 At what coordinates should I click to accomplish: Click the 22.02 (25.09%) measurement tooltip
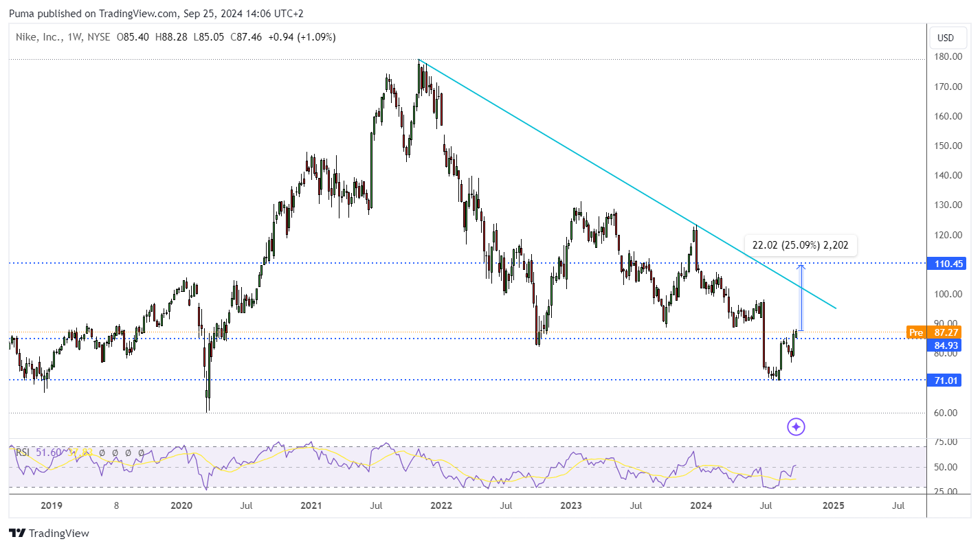pos(801,244)
